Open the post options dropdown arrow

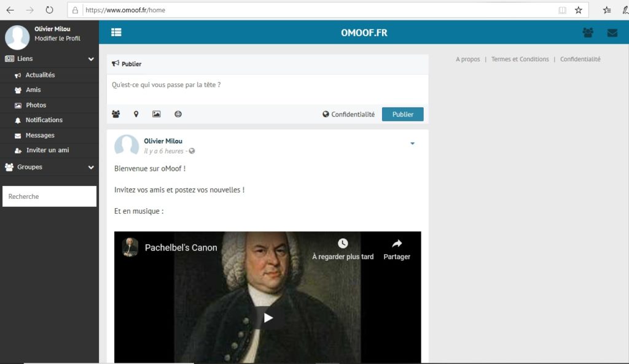pos(412,144)
